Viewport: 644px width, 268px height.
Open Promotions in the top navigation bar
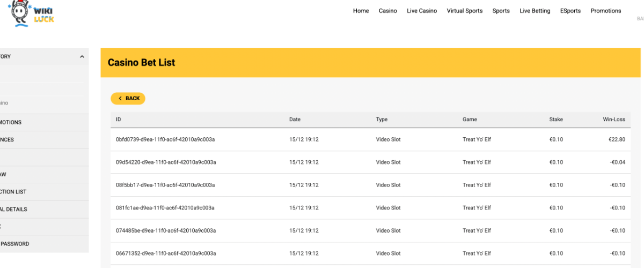pyautogui.click(x=605, y=11)
